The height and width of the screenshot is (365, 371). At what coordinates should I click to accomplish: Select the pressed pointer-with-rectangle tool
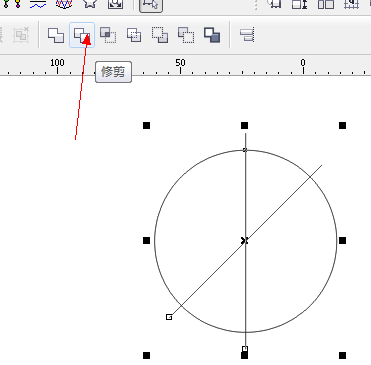pyautogui.click(x=151, y=5)
